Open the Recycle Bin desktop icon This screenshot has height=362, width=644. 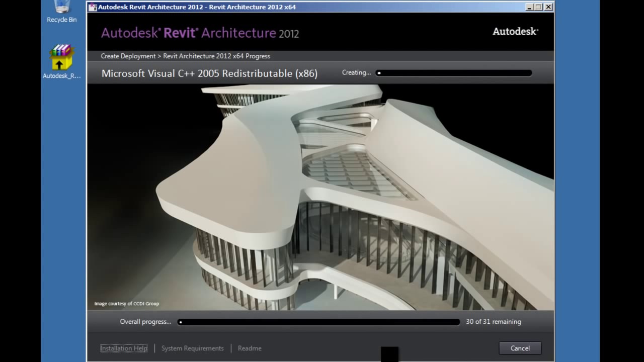62,11
